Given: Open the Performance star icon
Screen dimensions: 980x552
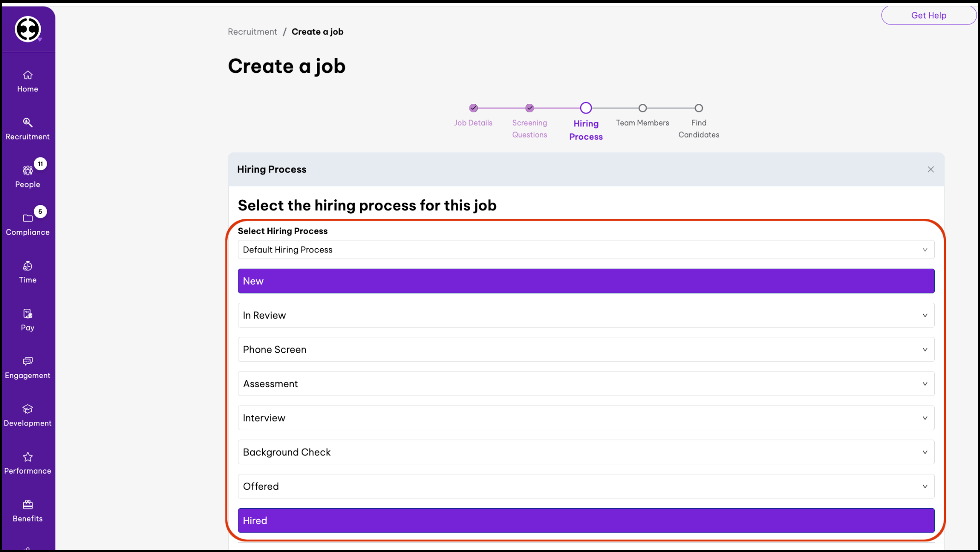Looking at the screenshot, I should pyautogui.click(x=28, y=457).
